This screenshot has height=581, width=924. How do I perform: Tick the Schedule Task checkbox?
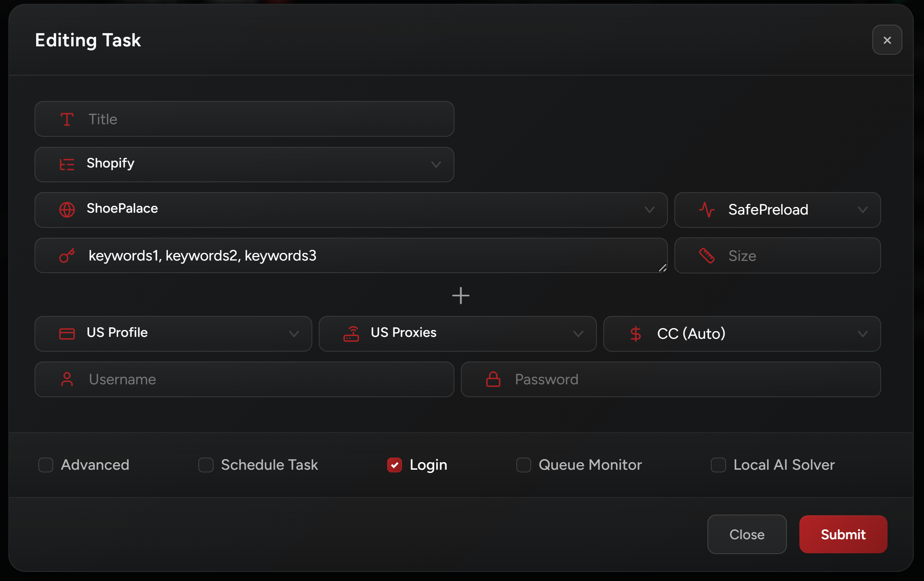206,465
